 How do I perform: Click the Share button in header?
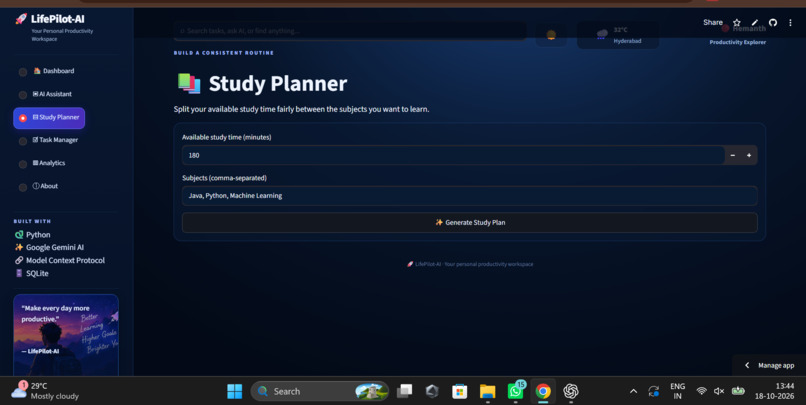tap(712, 22)
